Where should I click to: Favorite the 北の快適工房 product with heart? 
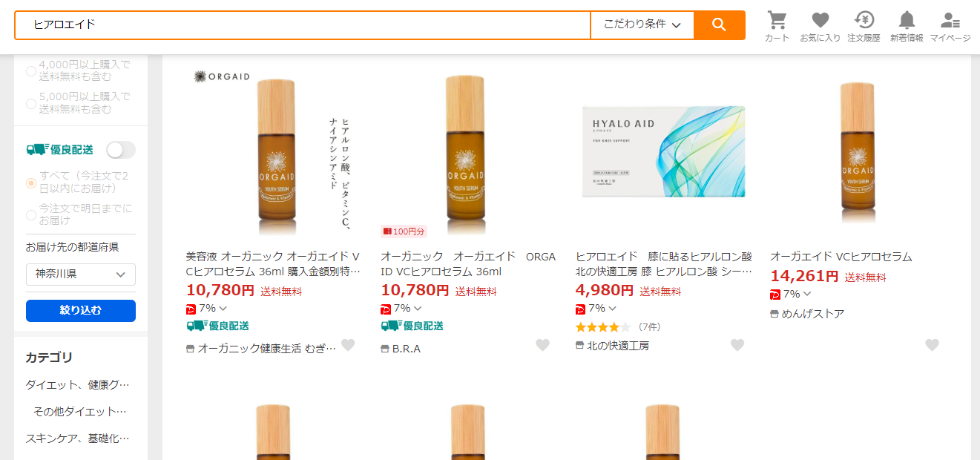coord(737,345)
